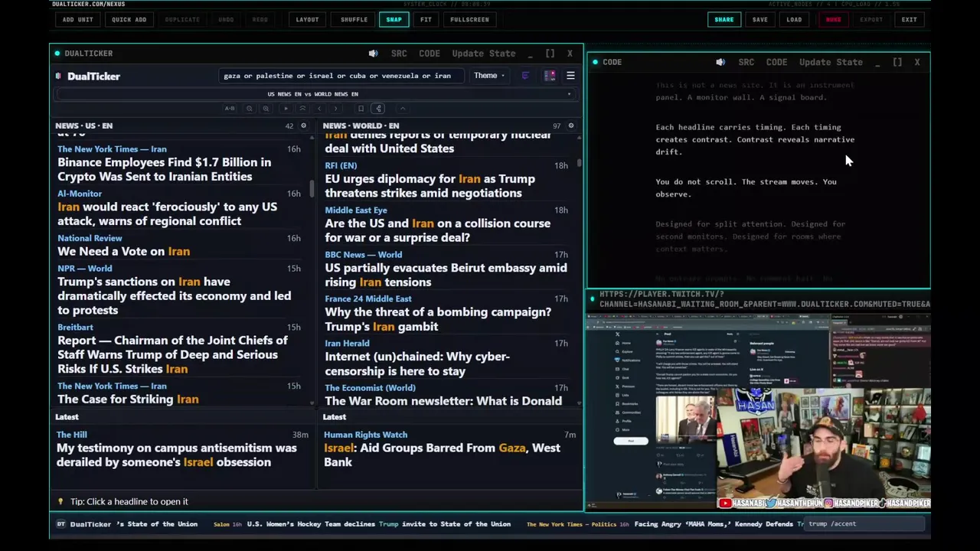Open Internet (un)chained cyber-censorship headline

coord(417,364)
